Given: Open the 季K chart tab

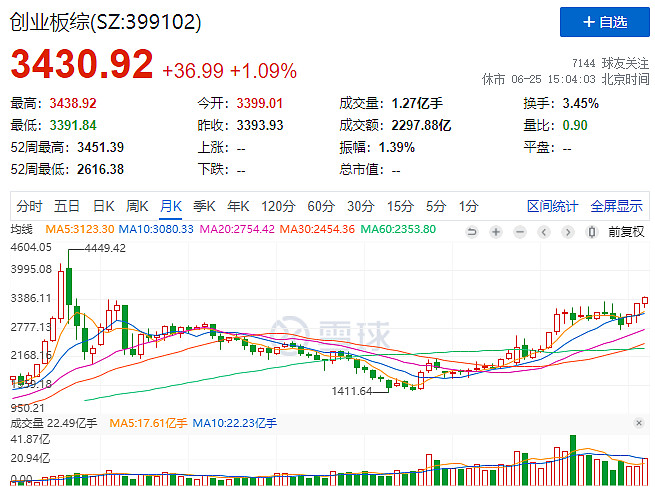Looking at the screenshot, I should click(204, 206).
